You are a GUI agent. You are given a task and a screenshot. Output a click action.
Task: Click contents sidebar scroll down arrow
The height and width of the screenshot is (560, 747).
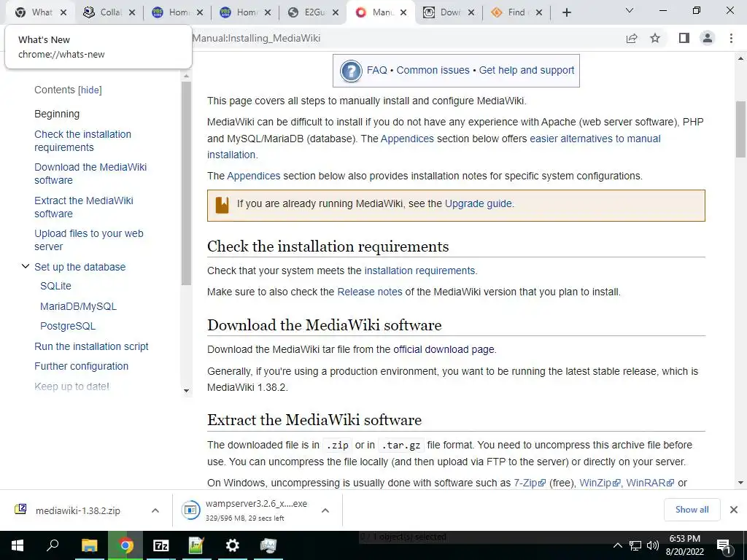click(186, 391)
